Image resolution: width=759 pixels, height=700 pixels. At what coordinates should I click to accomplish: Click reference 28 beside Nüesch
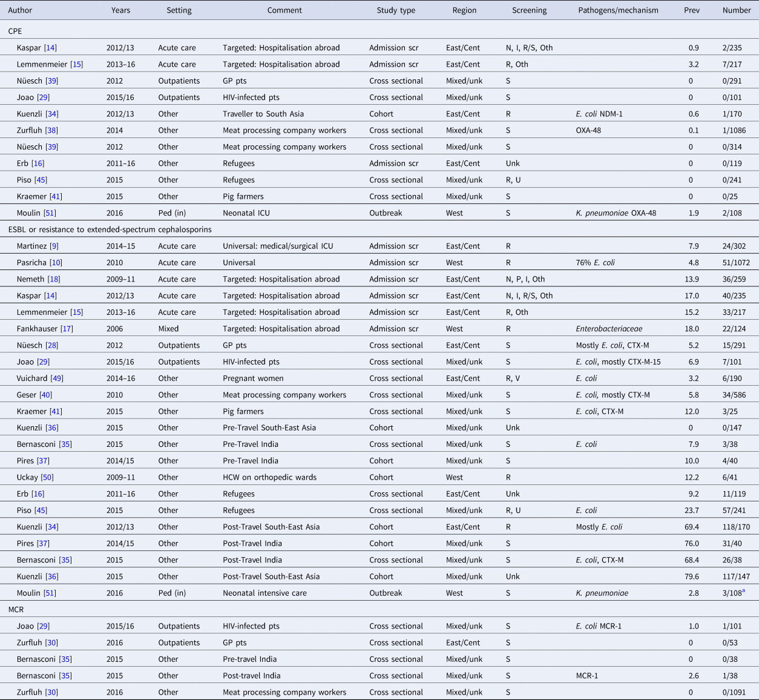(x=52, y=345)
